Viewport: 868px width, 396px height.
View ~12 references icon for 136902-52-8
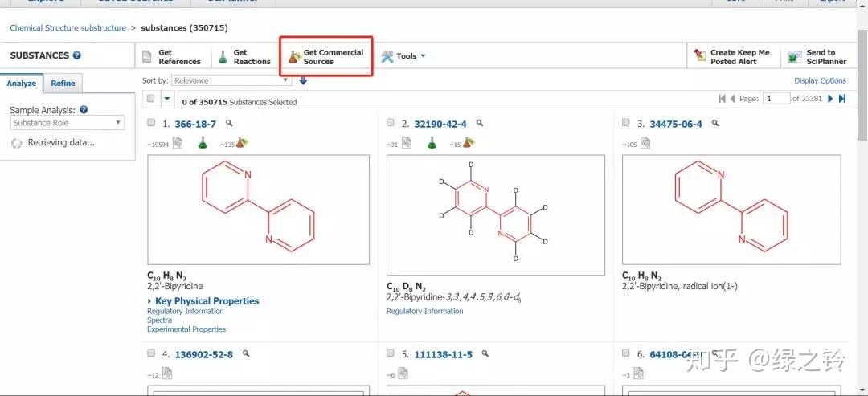point(167,374)
